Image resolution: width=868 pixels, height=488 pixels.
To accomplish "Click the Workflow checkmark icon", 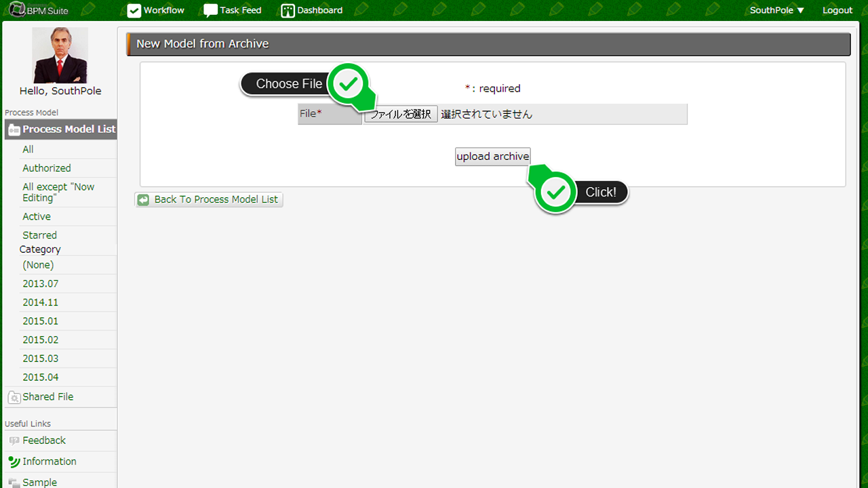I will click(x=134, y=10).
